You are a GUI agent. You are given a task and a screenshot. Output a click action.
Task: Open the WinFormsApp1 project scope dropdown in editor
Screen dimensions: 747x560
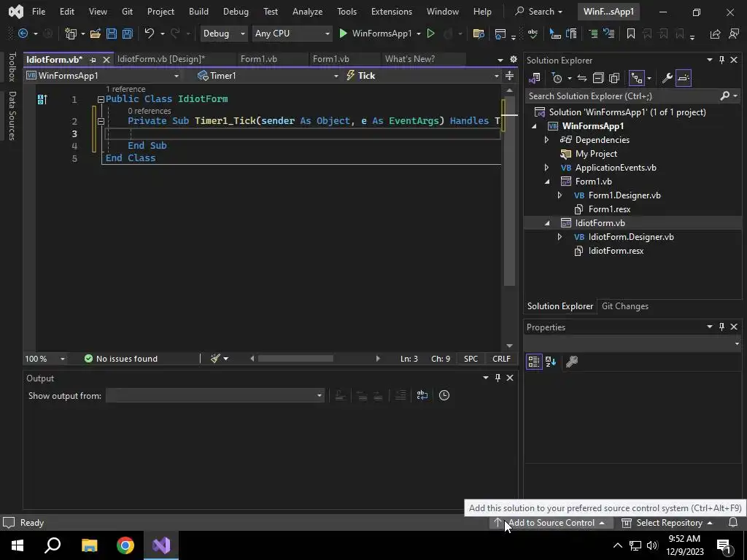point(103,76)
